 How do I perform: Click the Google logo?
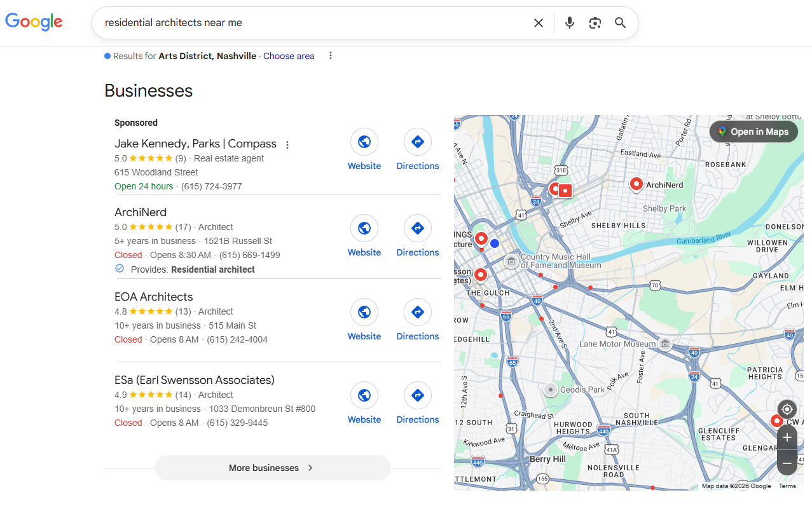34,22
